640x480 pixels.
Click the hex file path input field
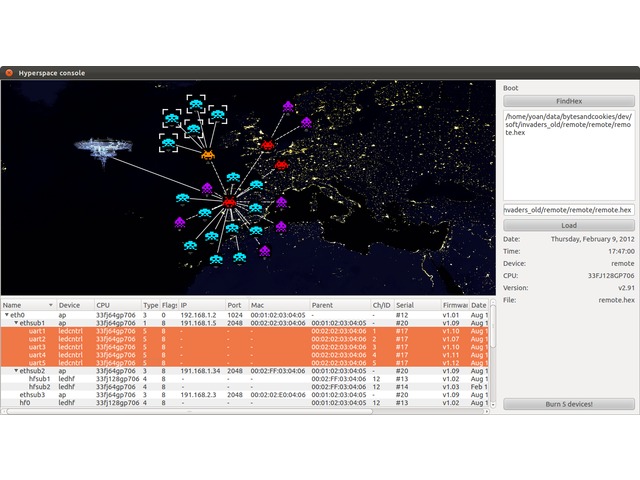[x=568, y=210]
